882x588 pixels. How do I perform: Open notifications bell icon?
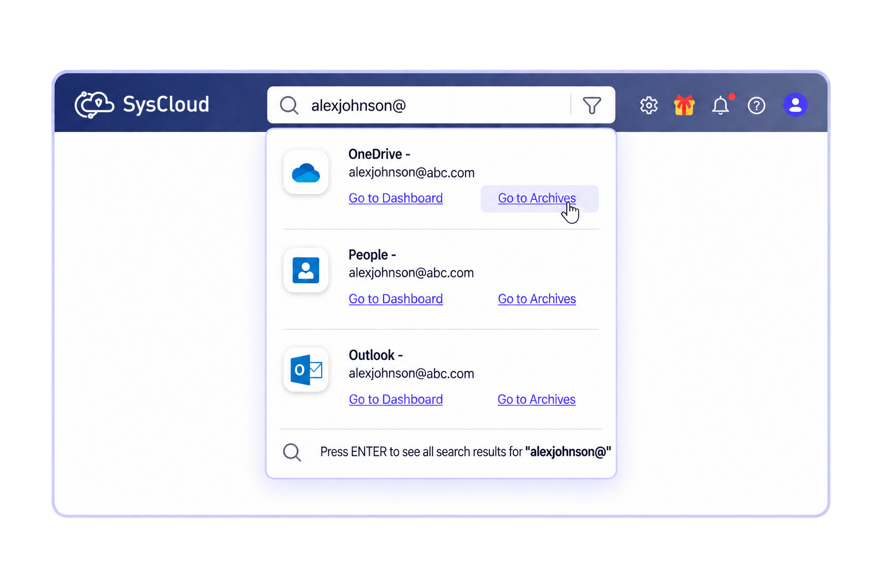(721, 105)
